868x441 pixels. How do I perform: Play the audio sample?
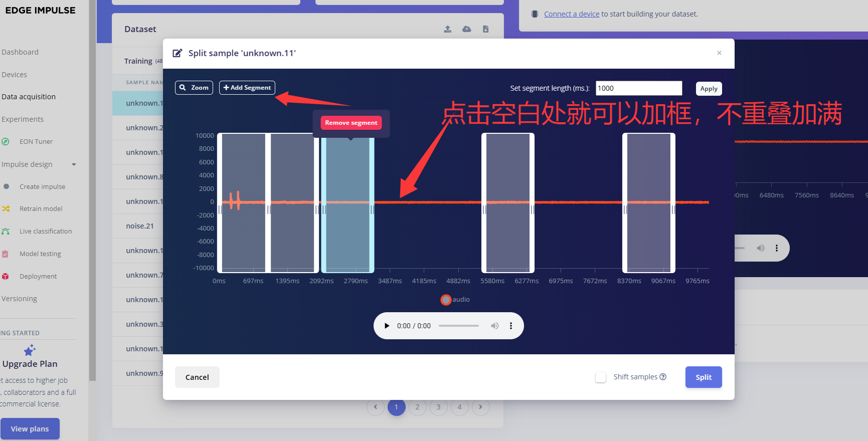pyautogui.click(x=387, y=326)
